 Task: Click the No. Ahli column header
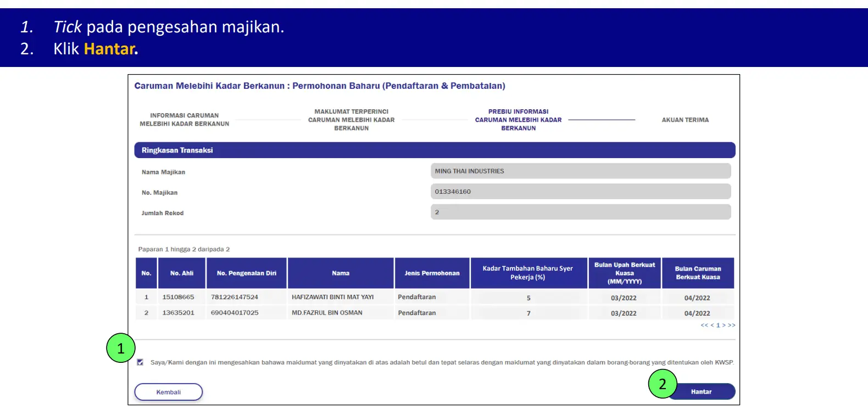tap(182, 273)
